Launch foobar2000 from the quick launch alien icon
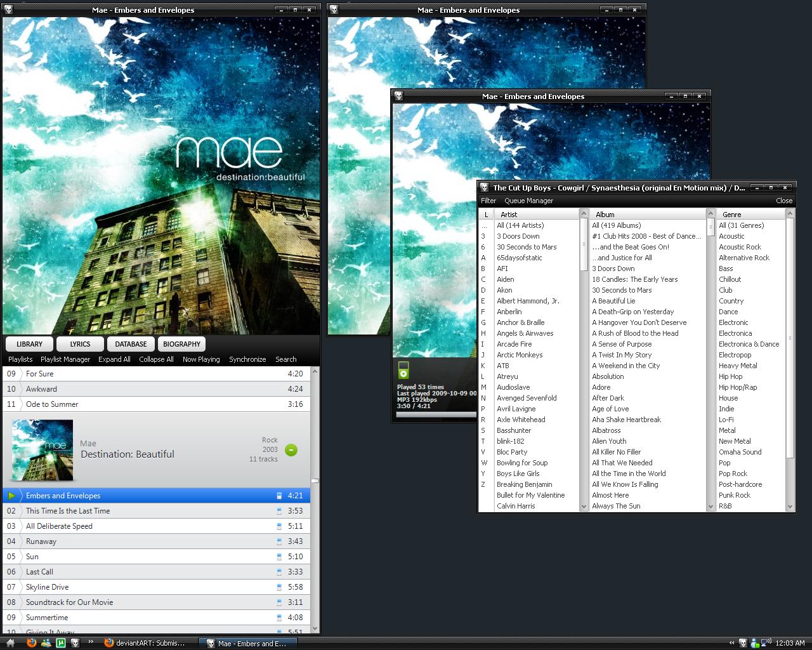This screenshot has width=812, height=650. pos(75,642)
